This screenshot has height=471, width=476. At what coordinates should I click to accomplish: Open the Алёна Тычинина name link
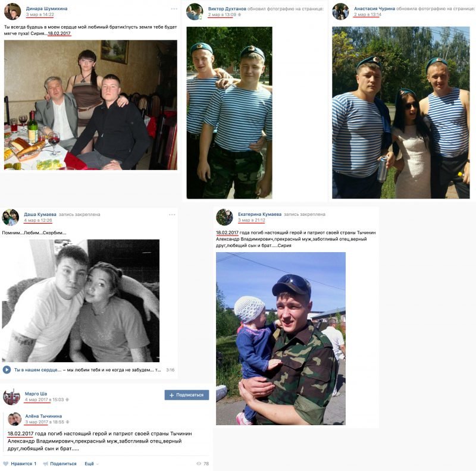pyautogui.click(x=43, y=416)
